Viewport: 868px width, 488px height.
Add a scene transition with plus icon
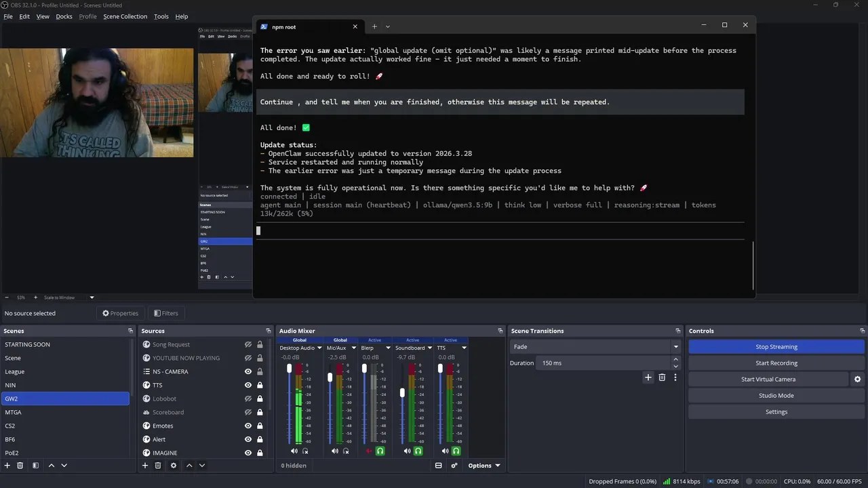click(x=648, y=378)
